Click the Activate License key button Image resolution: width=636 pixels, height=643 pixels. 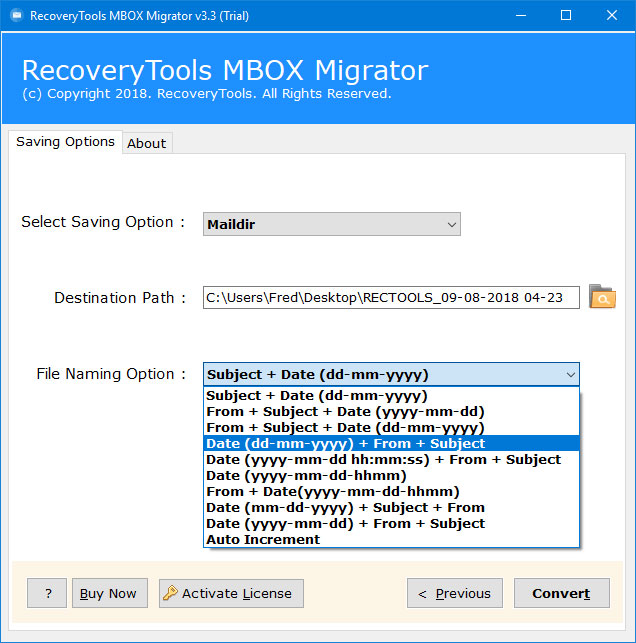pyautogui.click(x=231, y=593)
